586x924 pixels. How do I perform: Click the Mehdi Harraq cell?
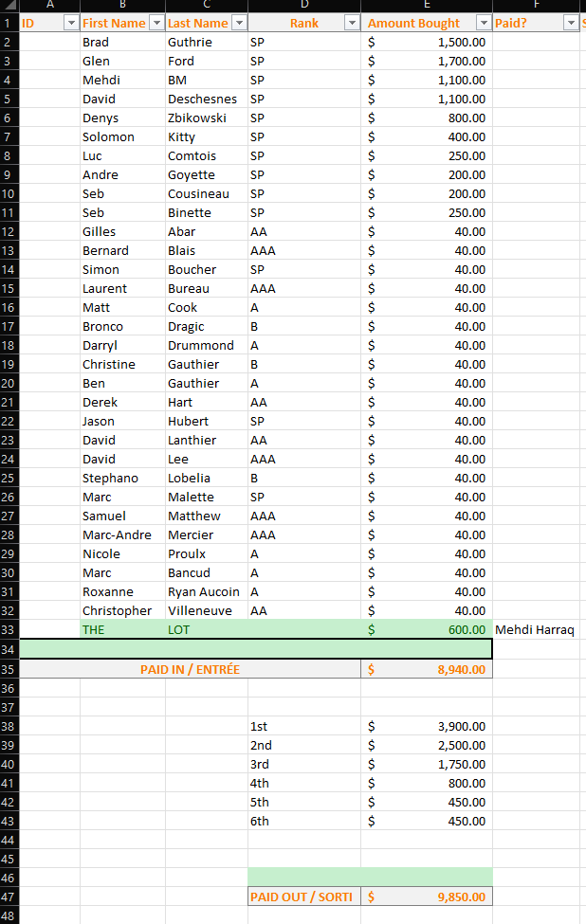535,629
